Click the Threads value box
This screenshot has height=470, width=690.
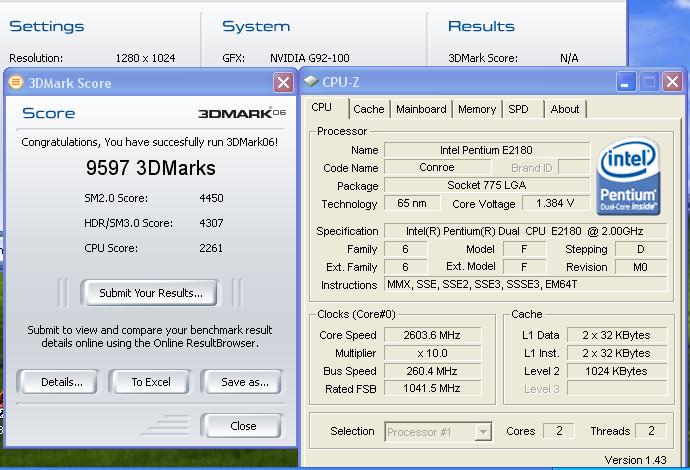click(651, 431)
